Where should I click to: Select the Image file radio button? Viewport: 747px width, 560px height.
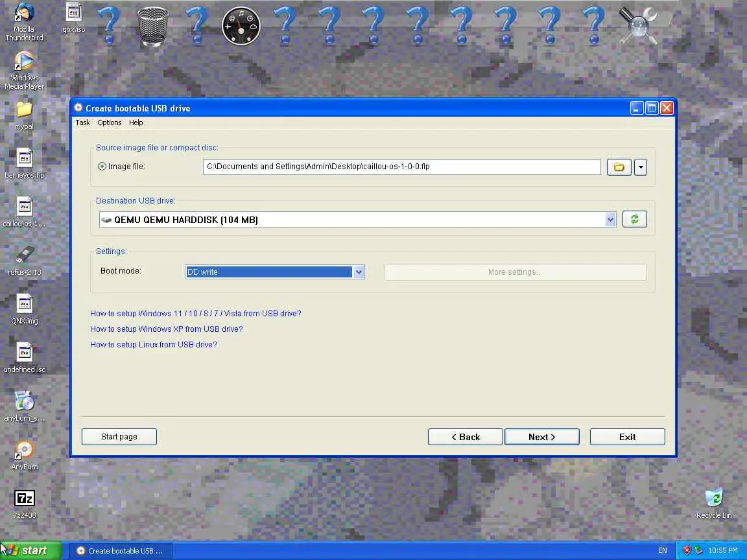point(102,167)
